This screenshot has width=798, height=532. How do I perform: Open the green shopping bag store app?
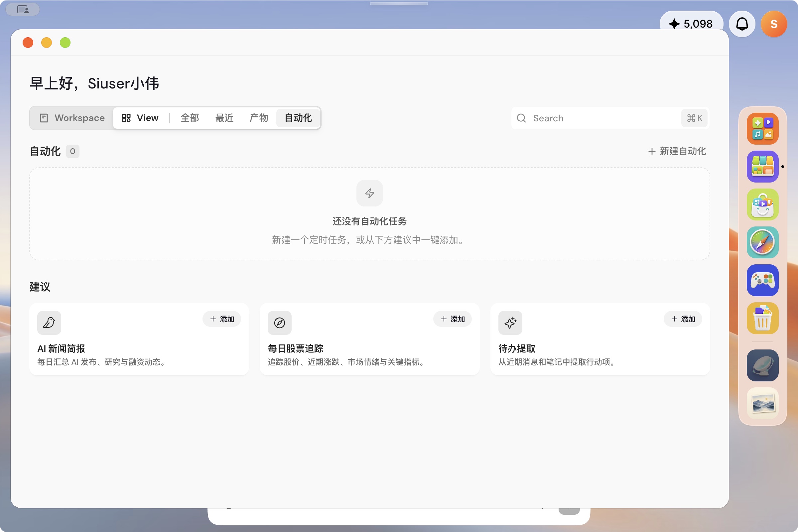(x=762, y=204)
